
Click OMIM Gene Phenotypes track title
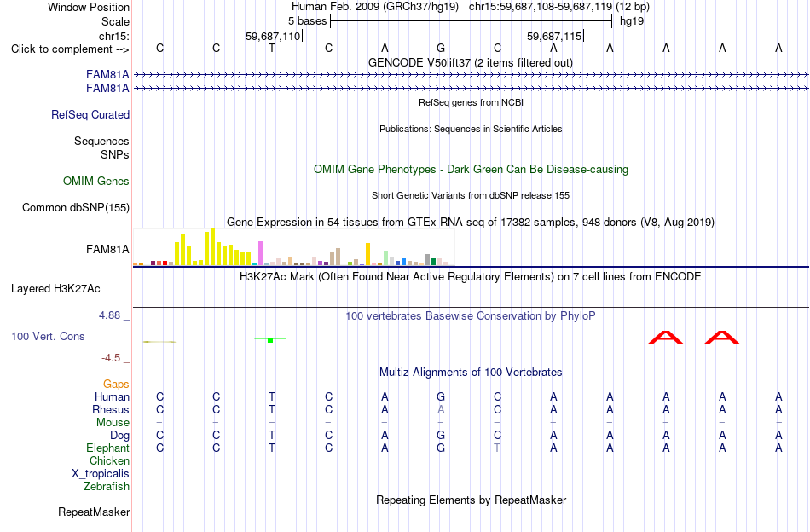coord(471,170)
